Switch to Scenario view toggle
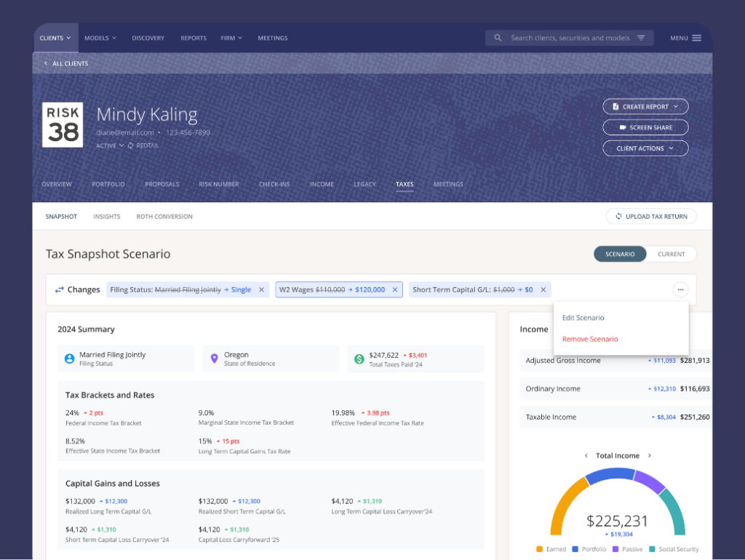This screenshot has height=560, width=745. pos(620,254)
